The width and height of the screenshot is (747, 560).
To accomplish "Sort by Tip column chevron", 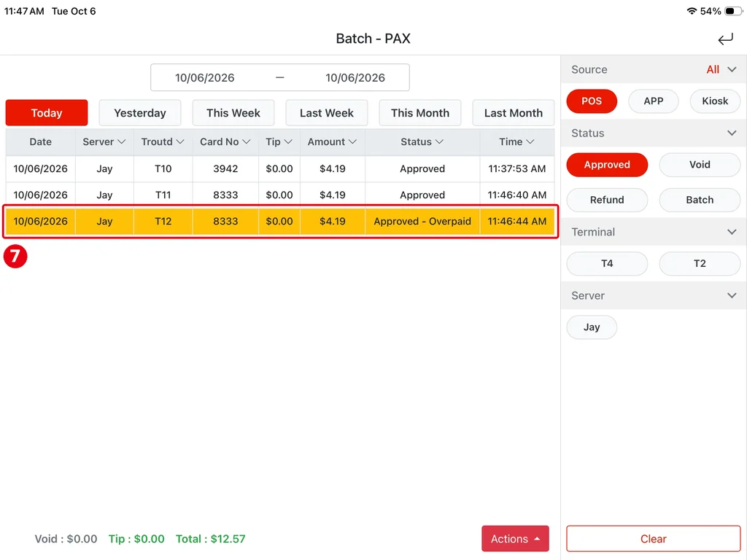I will click(x=288, y=142).
